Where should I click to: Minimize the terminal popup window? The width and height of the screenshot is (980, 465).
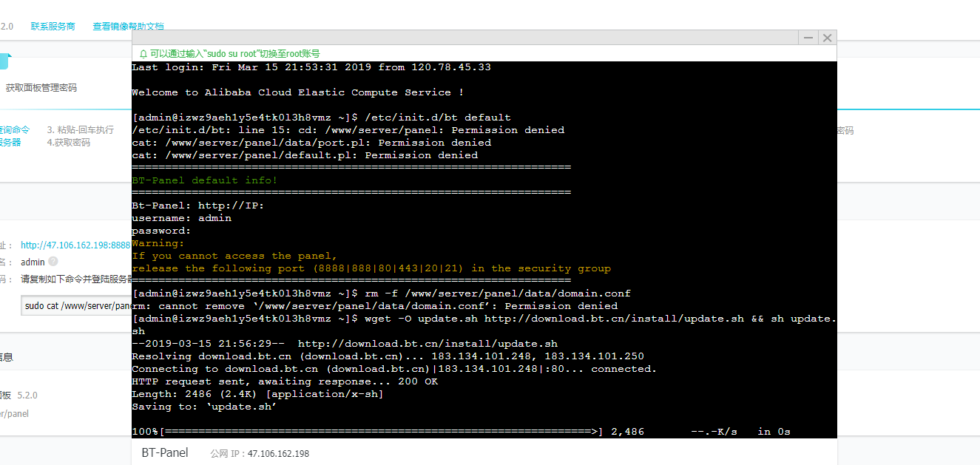(x=808, y=38)
